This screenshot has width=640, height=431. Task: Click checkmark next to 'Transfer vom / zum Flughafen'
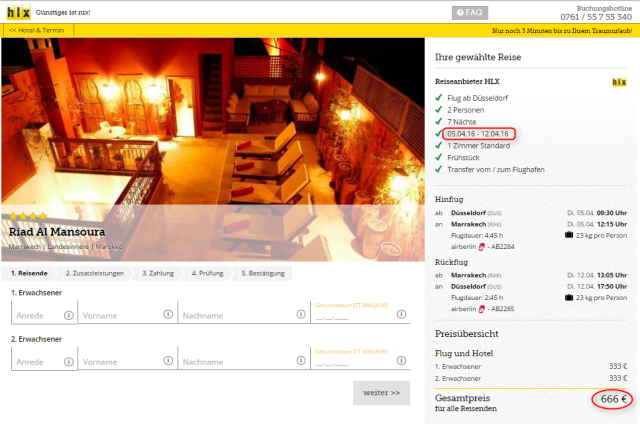439,169
